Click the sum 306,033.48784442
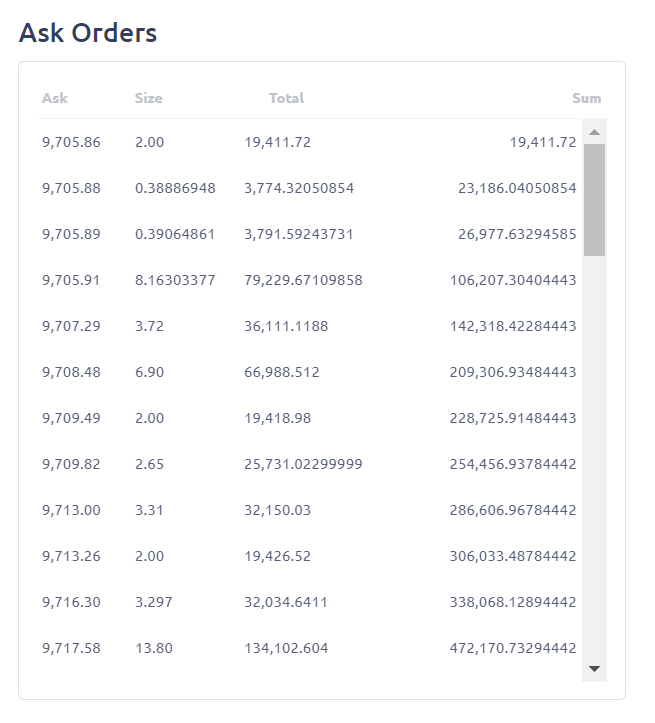 point(513,556)
